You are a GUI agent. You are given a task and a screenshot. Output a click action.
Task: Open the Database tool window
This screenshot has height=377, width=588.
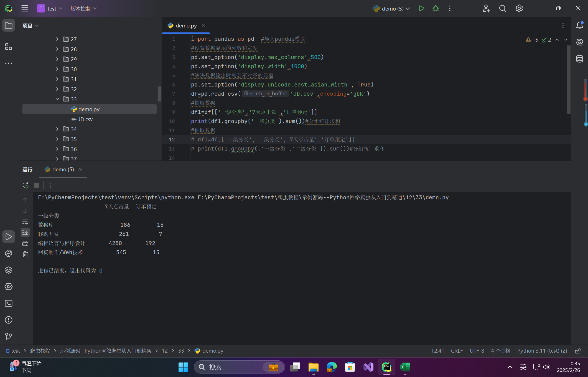point(580,58)
